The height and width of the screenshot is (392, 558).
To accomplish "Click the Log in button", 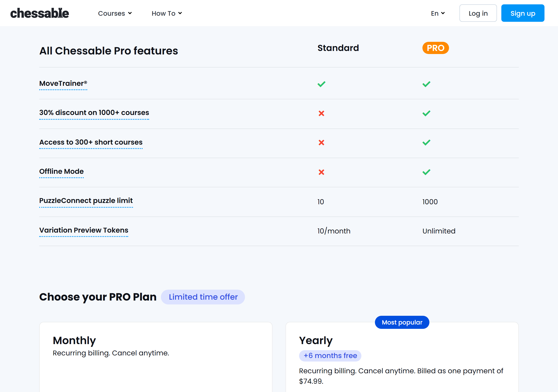I will (x=478, y=13).
